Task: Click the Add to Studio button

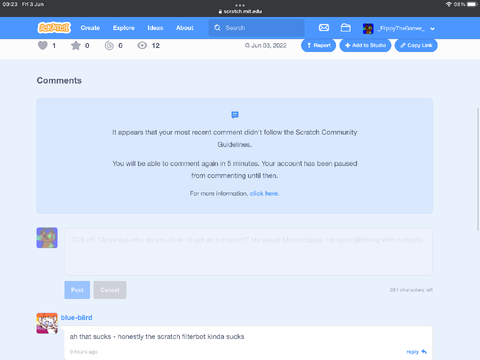Action: coord(365,45)
